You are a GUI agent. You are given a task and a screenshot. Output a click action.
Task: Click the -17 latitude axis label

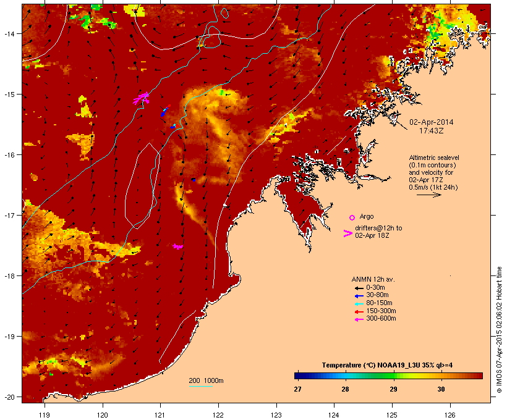[9, 215]
